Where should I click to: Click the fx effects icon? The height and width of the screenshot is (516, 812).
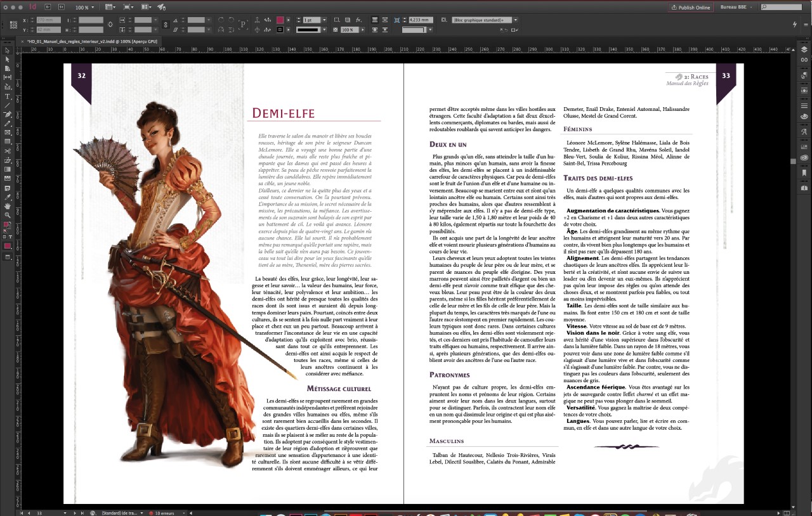click(x=359, y=20)
